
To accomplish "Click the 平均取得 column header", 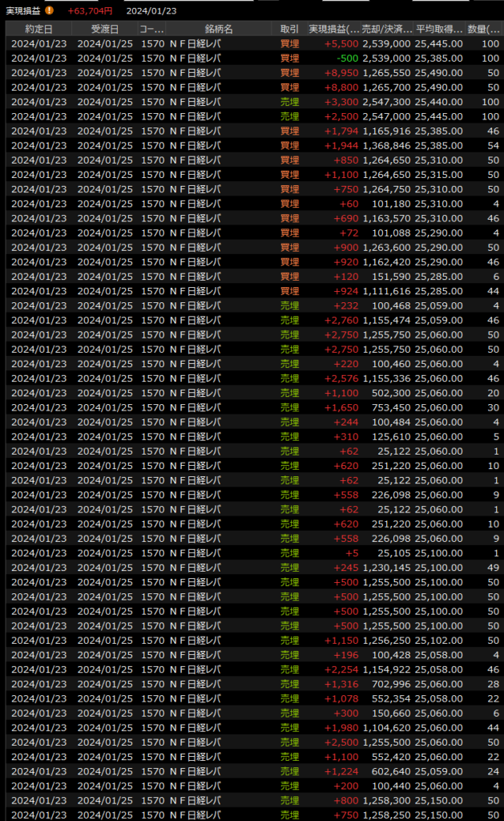I will [438, 29].
